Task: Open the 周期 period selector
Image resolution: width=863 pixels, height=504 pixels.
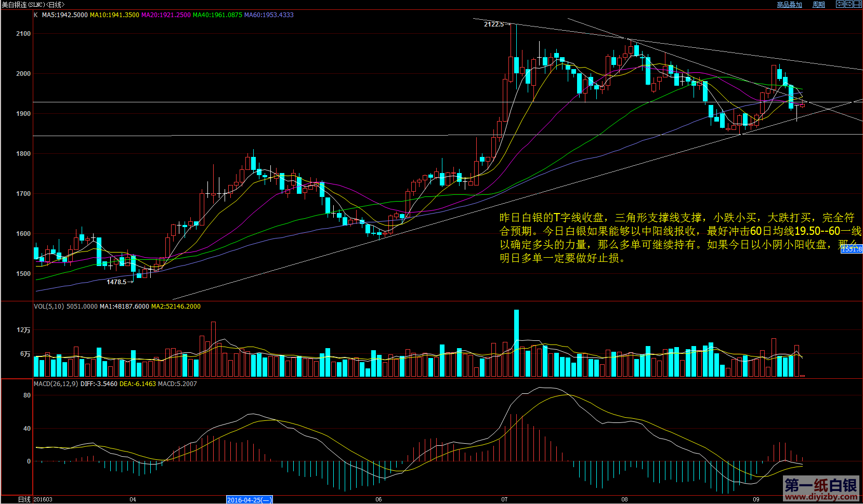Action: (x=818, y=5)
